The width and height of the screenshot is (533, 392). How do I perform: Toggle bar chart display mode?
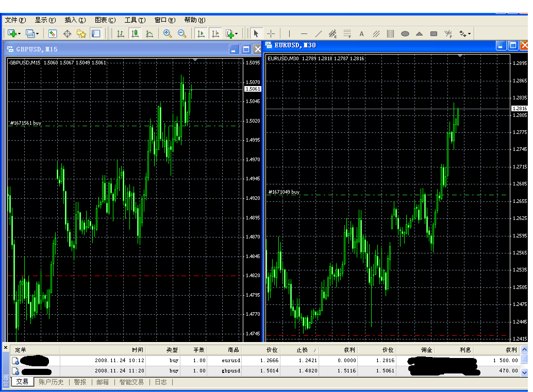(121, 33)
